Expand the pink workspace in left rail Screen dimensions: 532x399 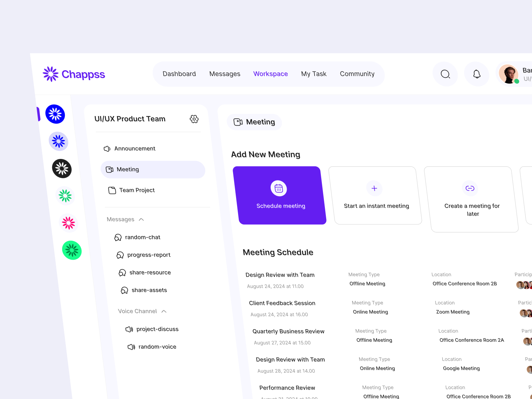point(68,223)
